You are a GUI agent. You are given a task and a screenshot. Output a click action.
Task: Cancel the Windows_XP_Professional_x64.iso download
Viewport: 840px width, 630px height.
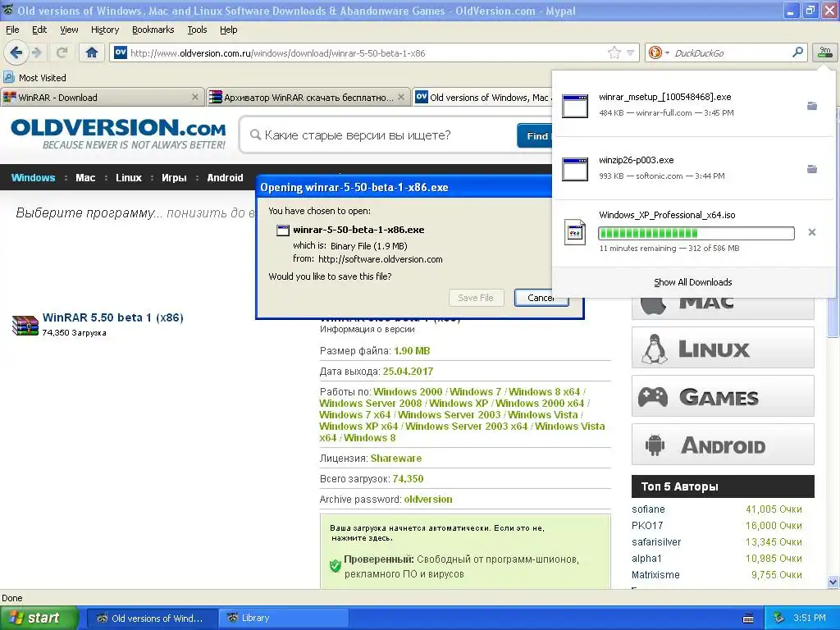coord(812,232)
